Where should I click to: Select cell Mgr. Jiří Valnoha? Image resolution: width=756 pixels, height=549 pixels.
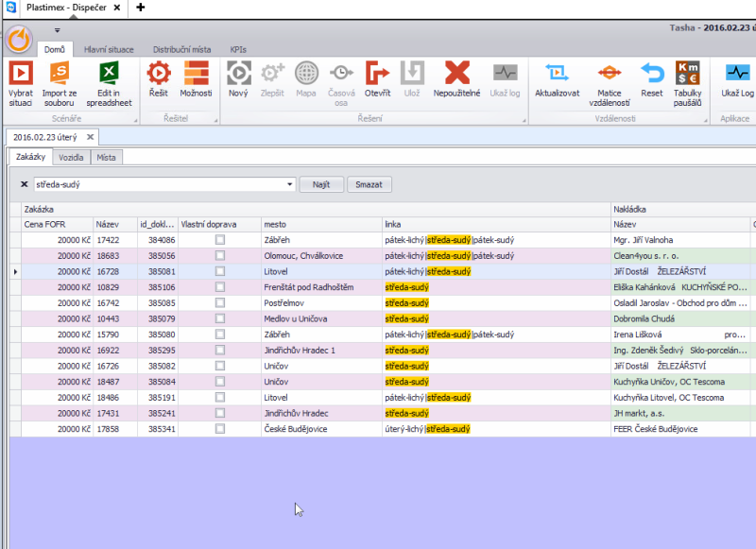[x=680, y=240]
